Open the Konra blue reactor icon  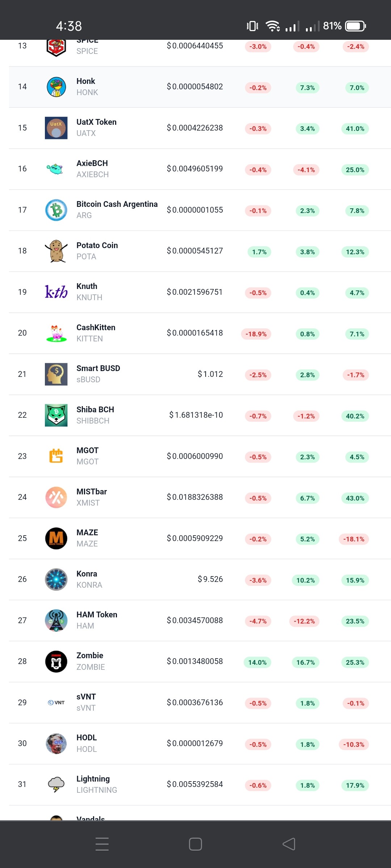pyautogui.click(x=56, y=579)
